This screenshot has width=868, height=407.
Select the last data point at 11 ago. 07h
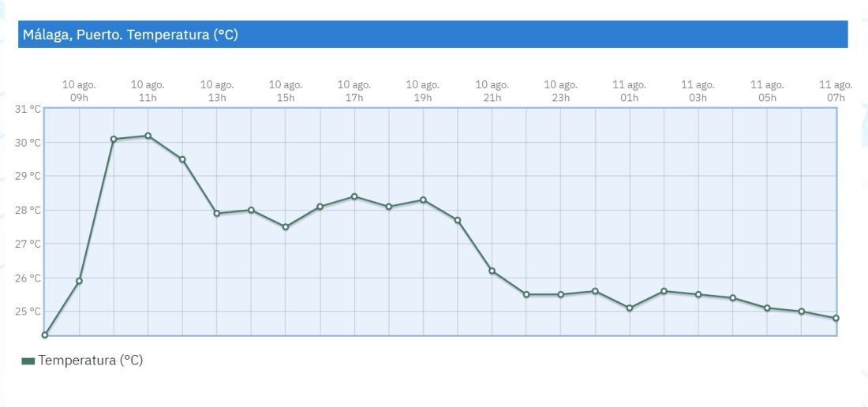click(836, 318)
